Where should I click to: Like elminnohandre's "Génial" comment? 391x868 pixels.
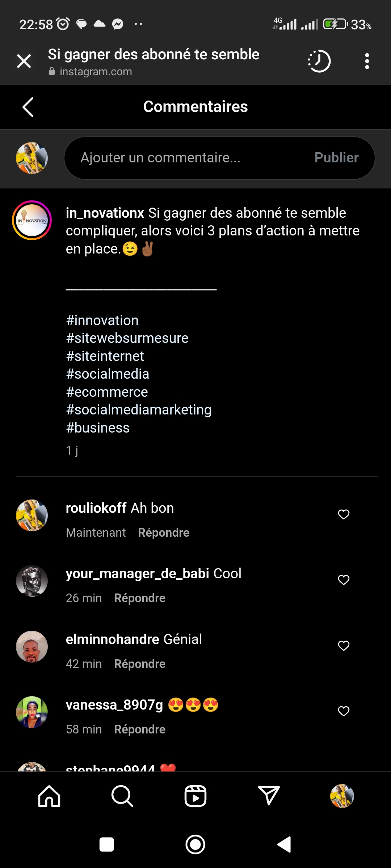(x=344, y=646)
